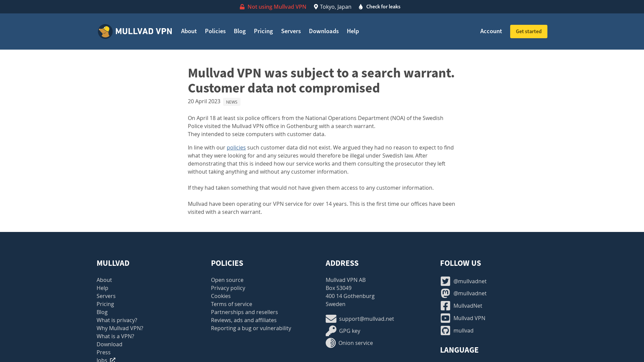This screenshot has height=362, width=644.
Task: Click the Mullvad VPN logo icon
Action: 104,32
